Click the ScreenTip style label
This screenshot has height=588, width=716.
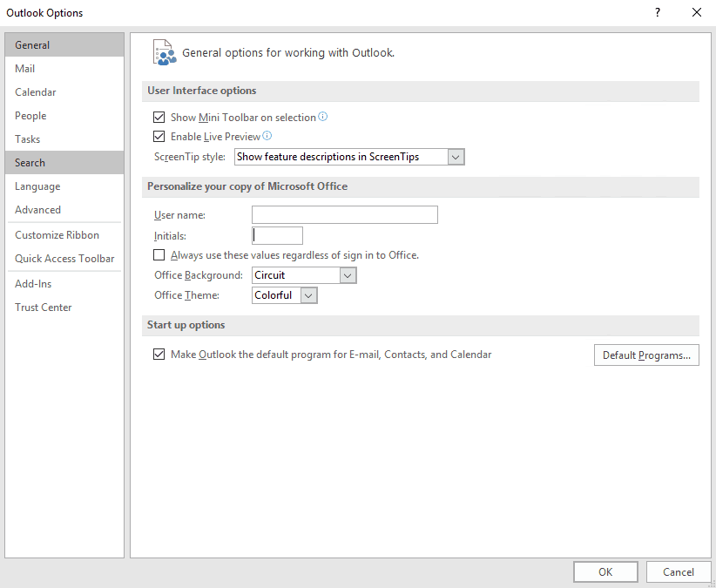click(190, 157)
